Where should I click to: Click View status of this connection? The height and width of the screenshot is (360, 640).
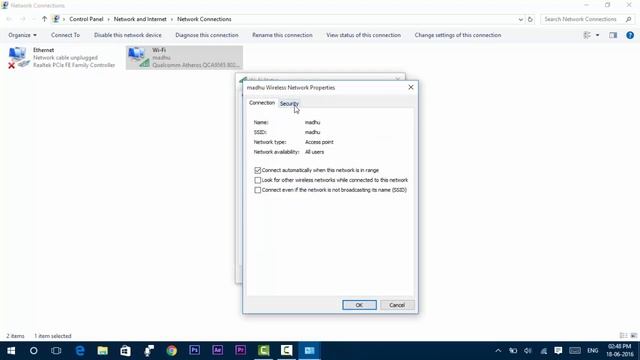364,35
